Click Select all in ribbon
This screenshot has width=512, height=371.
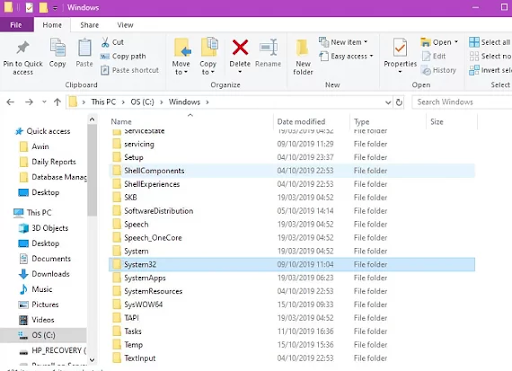point(489,42)
